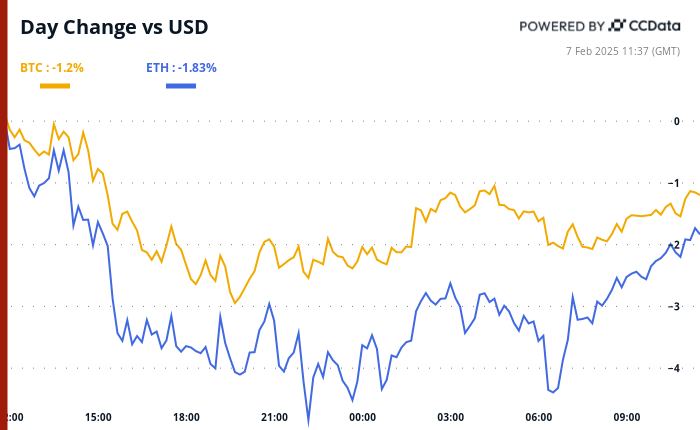The height and width of the screenshot is (430, 700).
Task: Select the 09:00 x-axis time label
Action: (627, 417)
